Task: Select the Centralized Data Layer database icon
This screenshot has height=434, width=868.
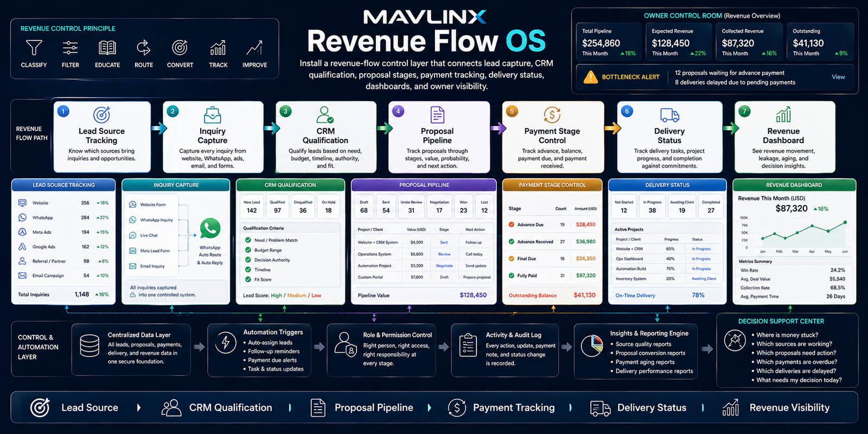Action: click(x=90, y=346)
